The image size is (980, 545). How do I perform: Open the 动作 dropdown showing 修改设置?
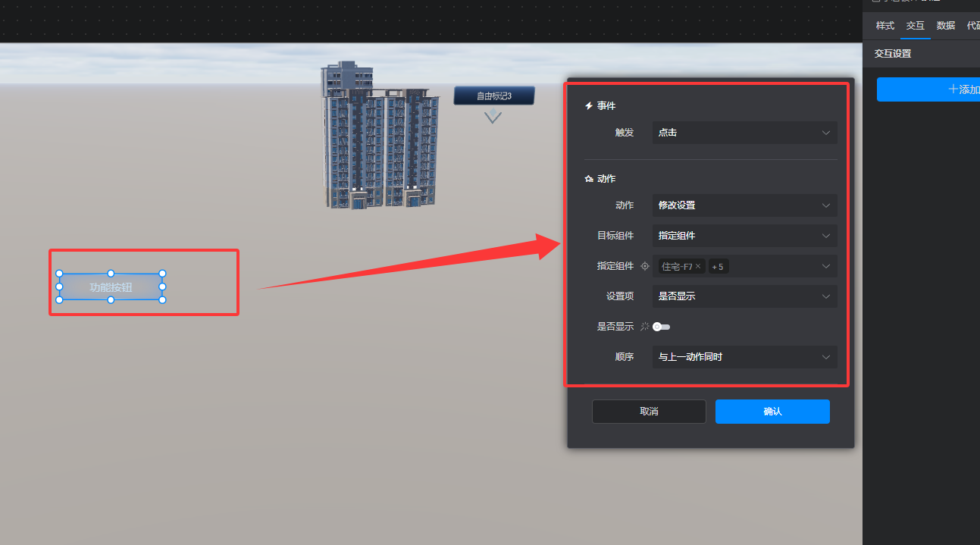[x=745, y=205]
